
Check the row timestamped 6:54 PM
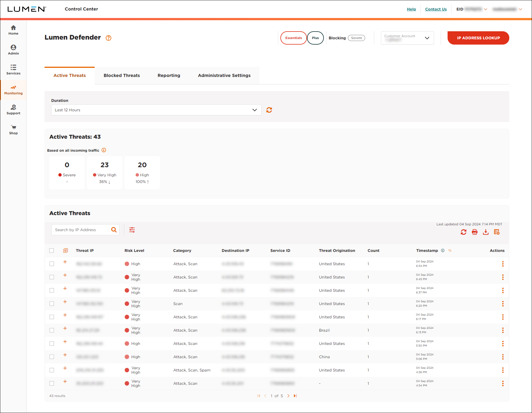click(52, 264)
